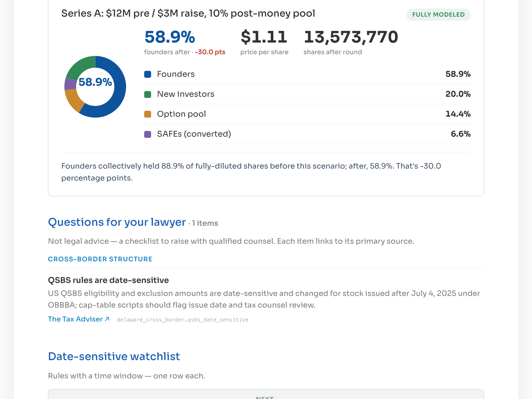Click the delaware_cross_border.qsbs_date_sensitive rule ID
This screenshot has height=399, width=532.
click(183, 320)
